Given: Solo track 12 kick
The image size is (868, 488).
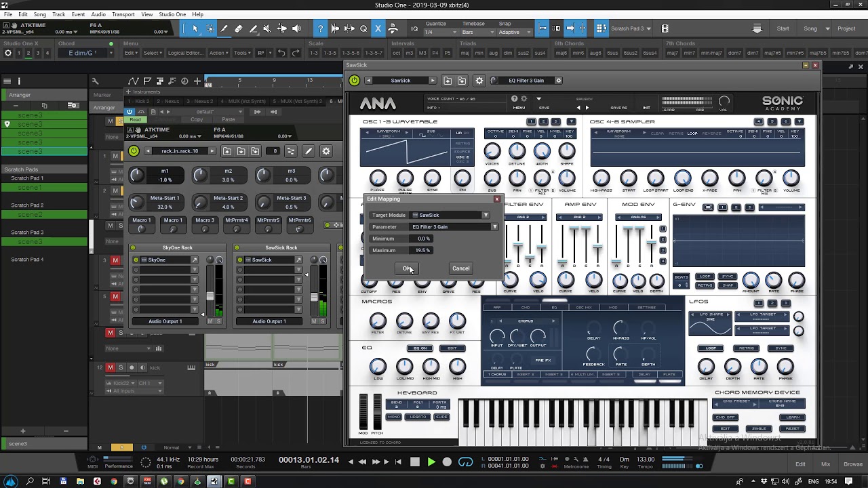Looking at the screenshot, I should (121, 367).
